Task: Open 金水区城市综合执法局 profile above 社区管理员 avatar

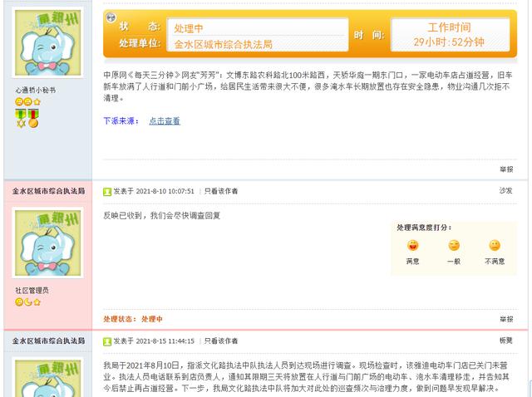Action: (48, 191)
